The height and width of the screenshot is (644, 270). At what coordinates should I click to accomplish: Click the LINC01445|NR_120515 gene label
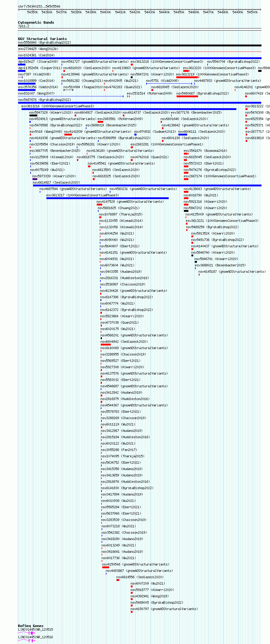tap(35, 629)
